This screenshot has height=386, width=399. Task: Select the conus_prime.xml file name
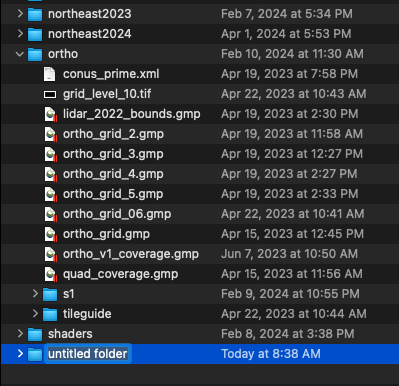coord(111,74)
